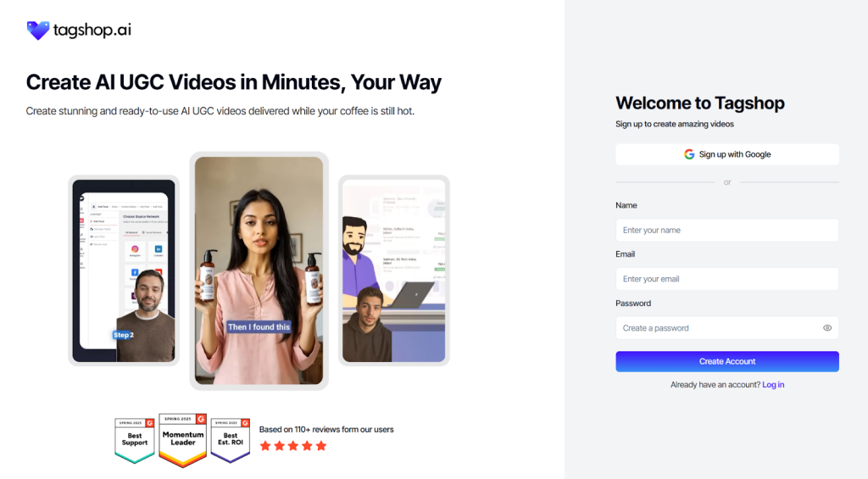Click the Momentum Leader G2 badge
Image resolution: width=868 pixels, height=479 pixels.
click(x=183, y=440)
